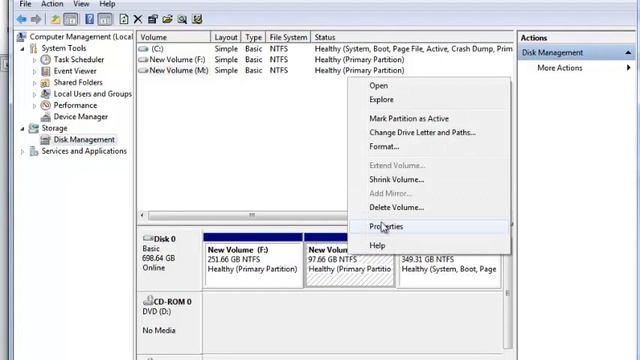Screen dimensions: 640x360
Task: Toggle the Show/Hide Console Tree toolbar icon
Action: 71,19
